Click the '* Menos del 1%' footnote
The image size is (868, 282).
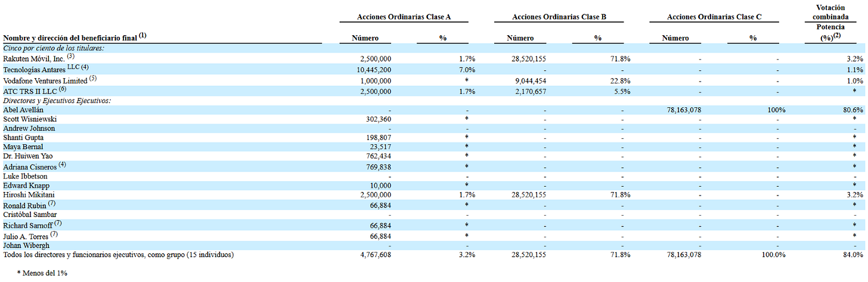pos(42,272)
